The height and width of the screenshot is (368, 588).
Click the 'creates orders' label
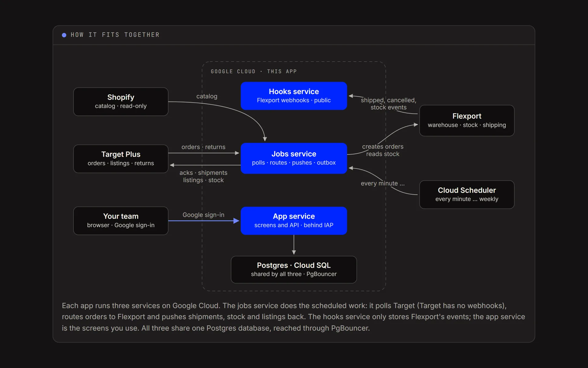(x=383, y=147)
